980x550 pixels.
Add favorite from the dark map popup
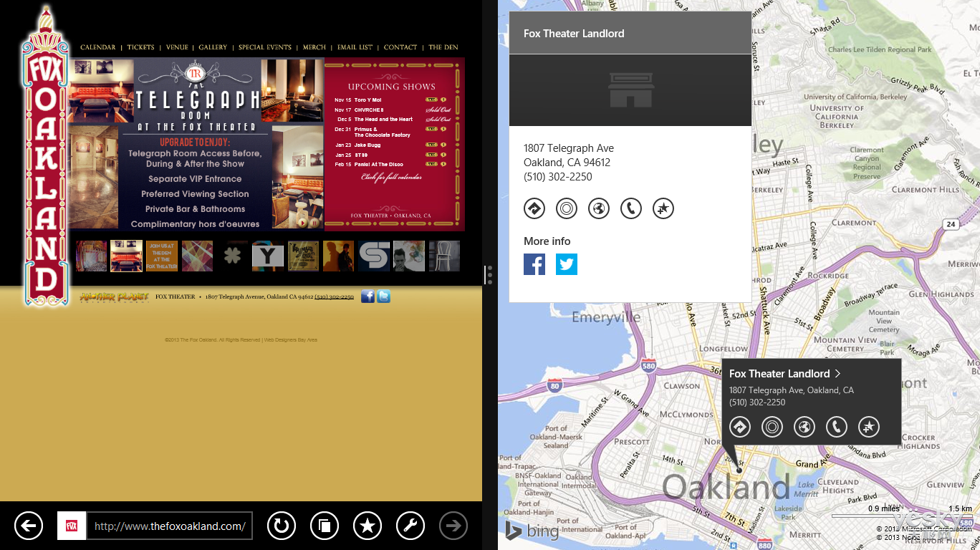pos(868,428)
